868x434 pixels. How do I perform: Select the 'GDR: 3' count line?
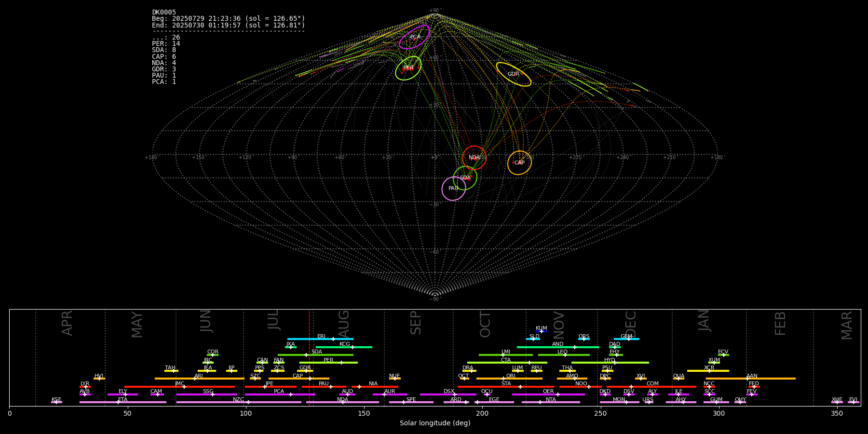click(x=164, y=69)
